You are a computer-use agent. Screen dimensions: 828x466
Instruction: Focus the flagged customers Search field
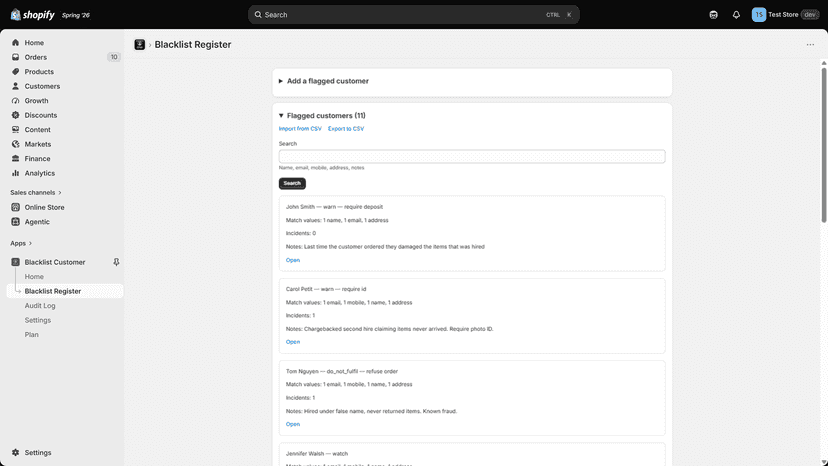click(472, 156)
